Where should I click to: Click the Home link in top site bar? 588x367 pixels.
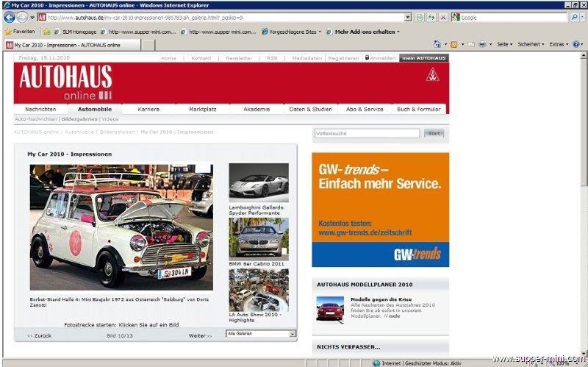click(168, 58)
